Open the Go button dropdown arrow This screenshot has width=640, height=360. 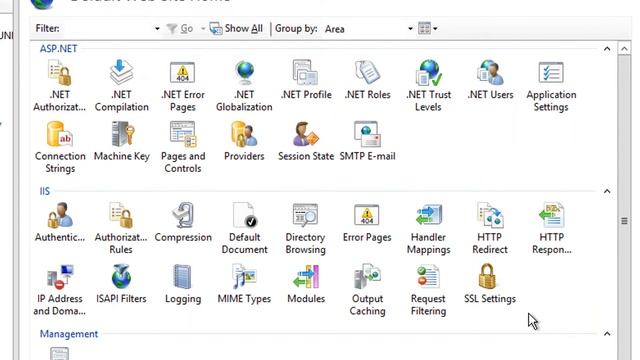(x=202, y=29)
